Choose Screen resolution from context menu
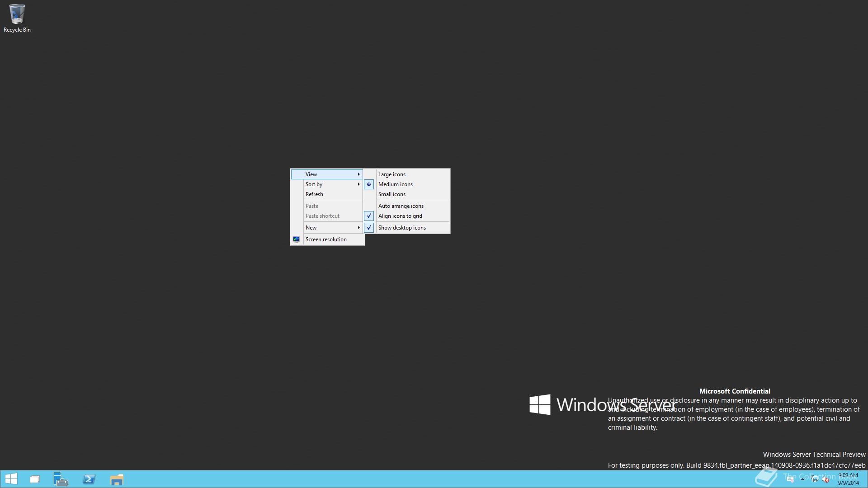 (x=327, y=239)
